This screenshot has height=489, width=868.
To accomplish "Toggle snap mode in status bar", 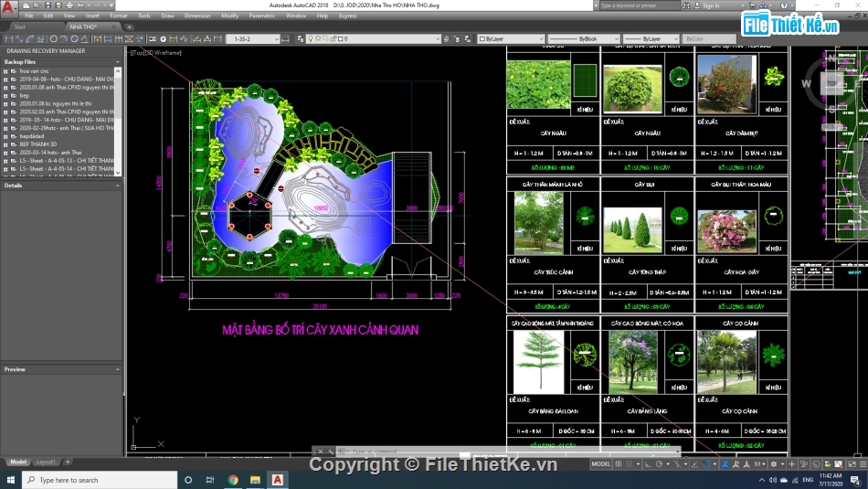I will click(x=629, y=464).
